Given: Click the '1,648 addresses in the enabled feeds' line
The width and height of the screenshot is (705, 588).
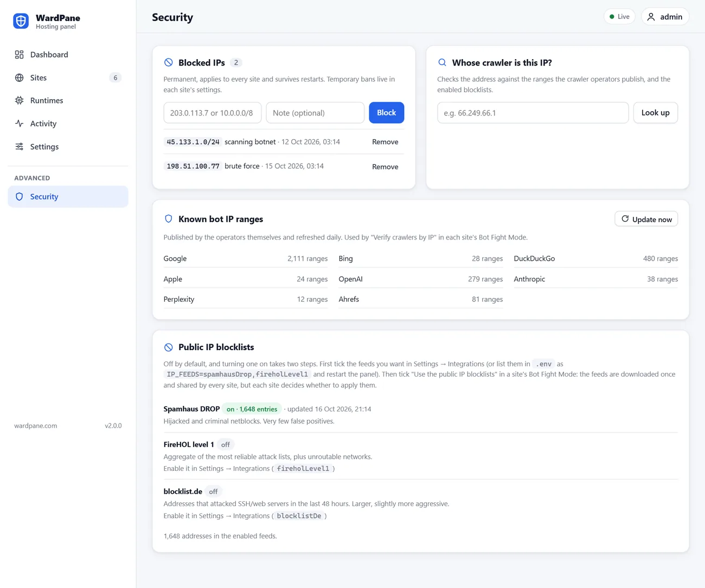Looking at the screenshot, I should 220,536.
